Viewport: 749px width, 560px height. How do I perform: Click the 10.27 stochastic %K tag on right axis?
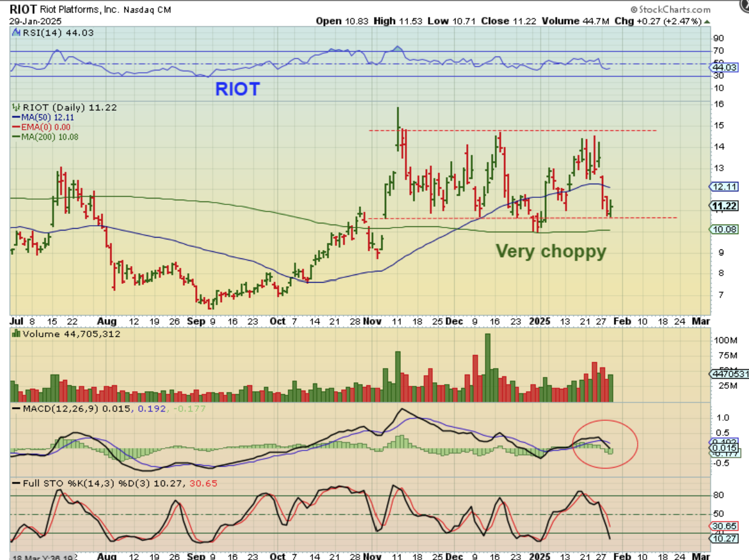(724, 537)
